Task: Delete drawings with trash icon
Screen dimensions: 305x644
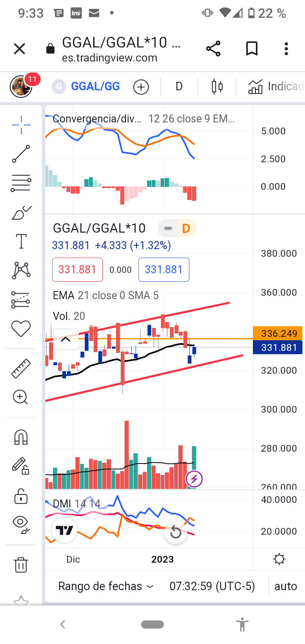Action: click(21, 564)
